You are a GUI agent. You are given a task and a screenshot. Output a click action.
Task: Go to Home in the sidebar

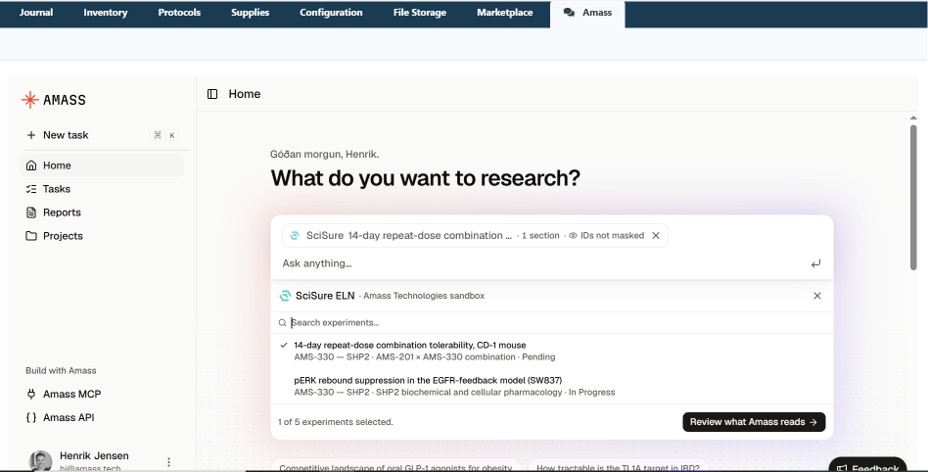tap(102, 165)
